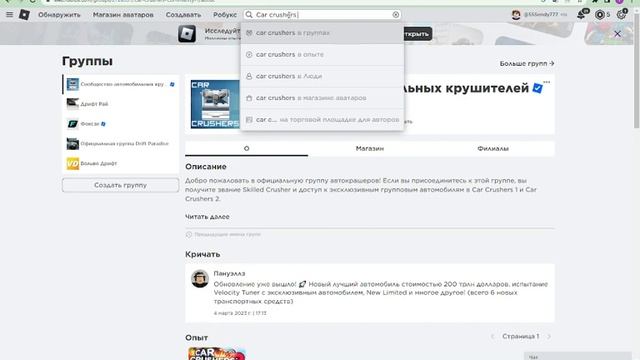Image resolution: width=640 pixels, height=360 pixels.
Task: Open the hamburger navigation menu
Action: [x=9, y=15]
